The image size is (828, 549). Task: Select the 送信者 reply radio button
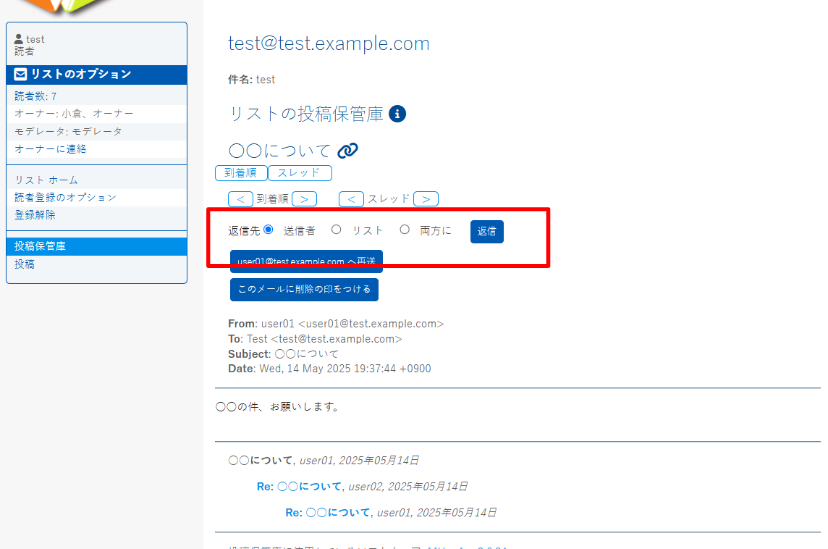coord(268,229)
